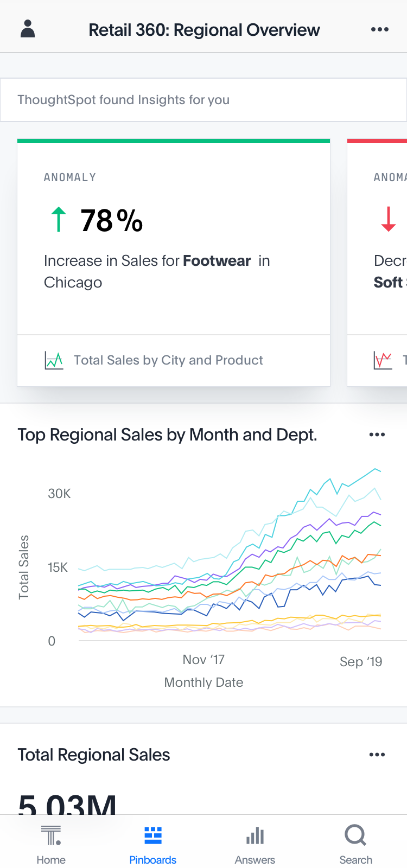Tap the Search magnifier icon
Image resolution: width=407 pixels, height=868 pixels.
pos(355,836)
